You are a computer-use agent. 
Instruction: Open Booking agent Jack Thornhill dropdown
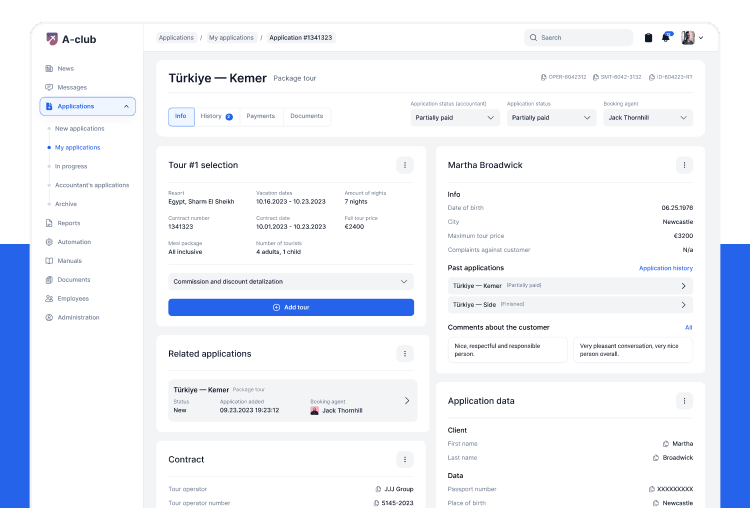(648, 118)
